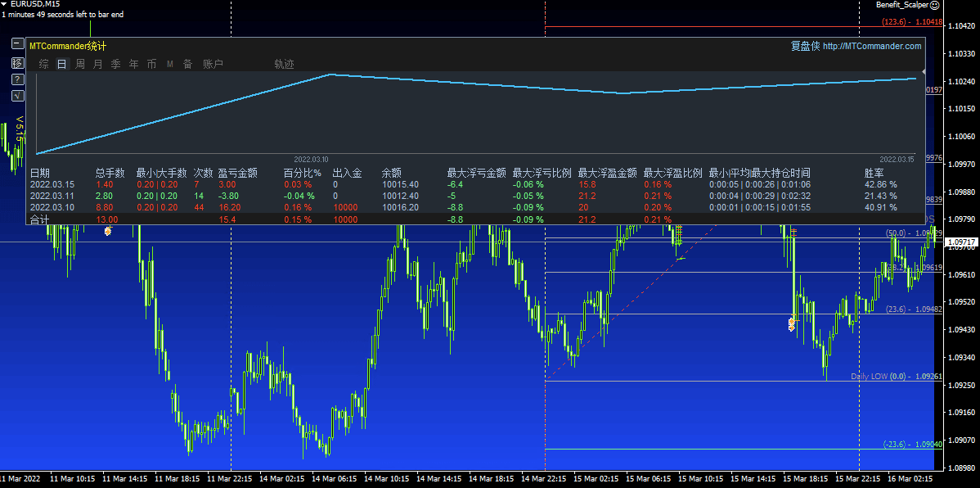This screenshot has width=980, height=488.
Task: Open the 备 notes view icon
Action: coord(187,63)
